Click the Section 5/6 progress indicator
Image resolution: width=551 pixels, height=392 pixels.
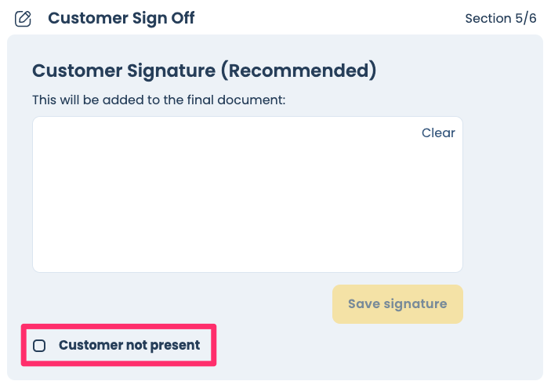[500, 18]
